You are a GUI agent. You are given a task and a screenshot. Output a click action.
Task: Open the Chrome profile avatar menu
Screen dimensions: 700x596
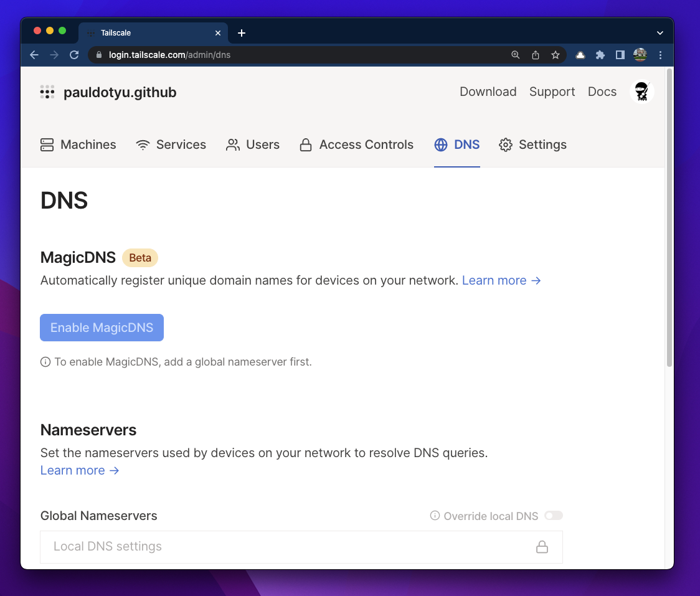640,55
